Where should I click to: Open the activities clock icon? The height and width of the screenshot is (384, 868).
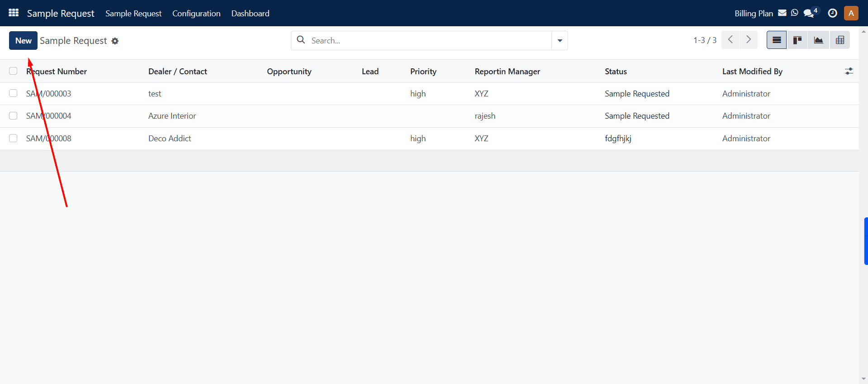coord(832,13)
